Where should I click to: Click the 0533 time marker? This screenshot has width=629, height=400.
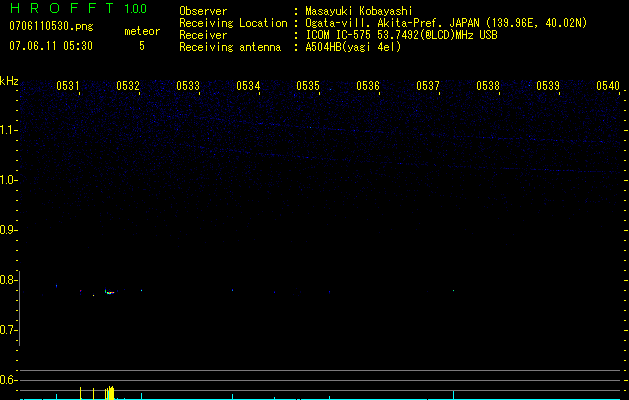pyautogui.click(x=188, y=86)
